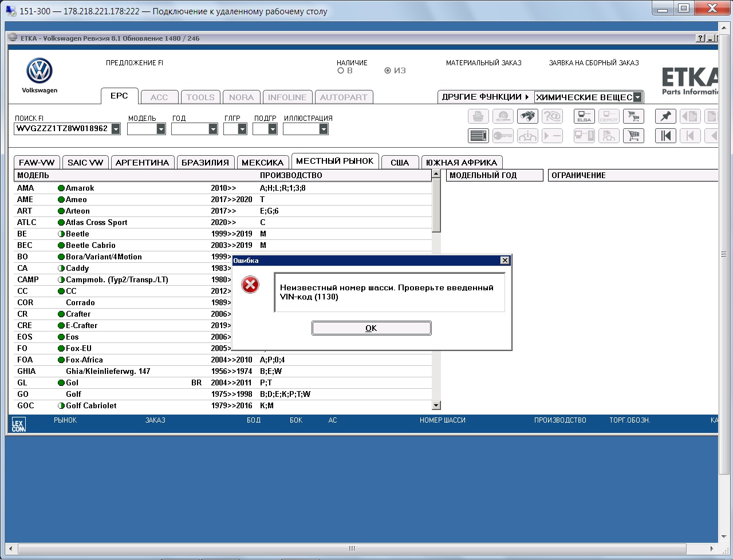Switch to the TOOLS tab
The image size is (733, 560).
(x=200, y=97)
